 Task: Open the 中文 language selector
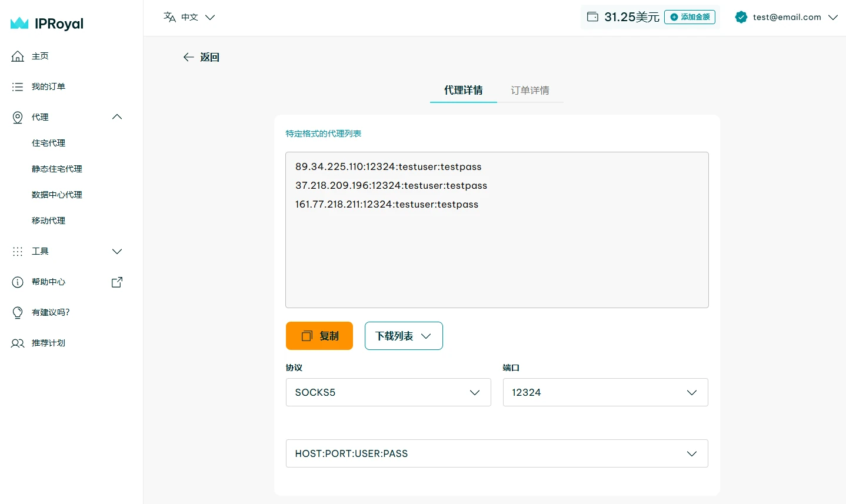point(189,18)
